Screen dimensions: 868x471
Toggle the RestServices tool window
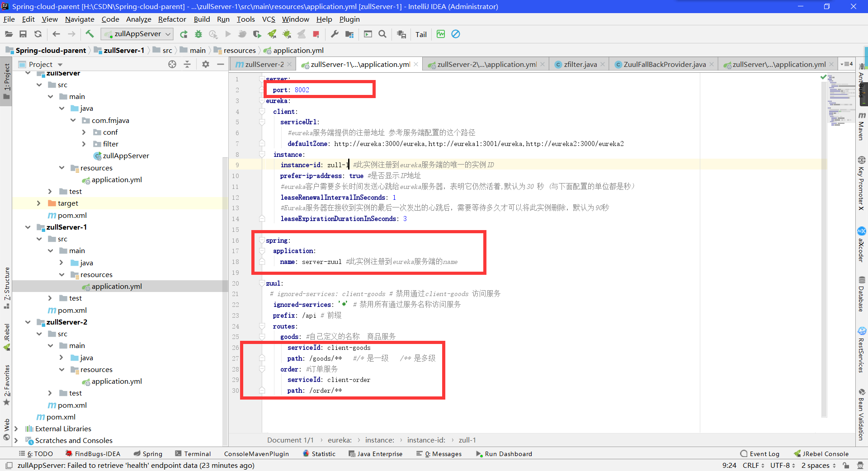[x=862, y=350]
